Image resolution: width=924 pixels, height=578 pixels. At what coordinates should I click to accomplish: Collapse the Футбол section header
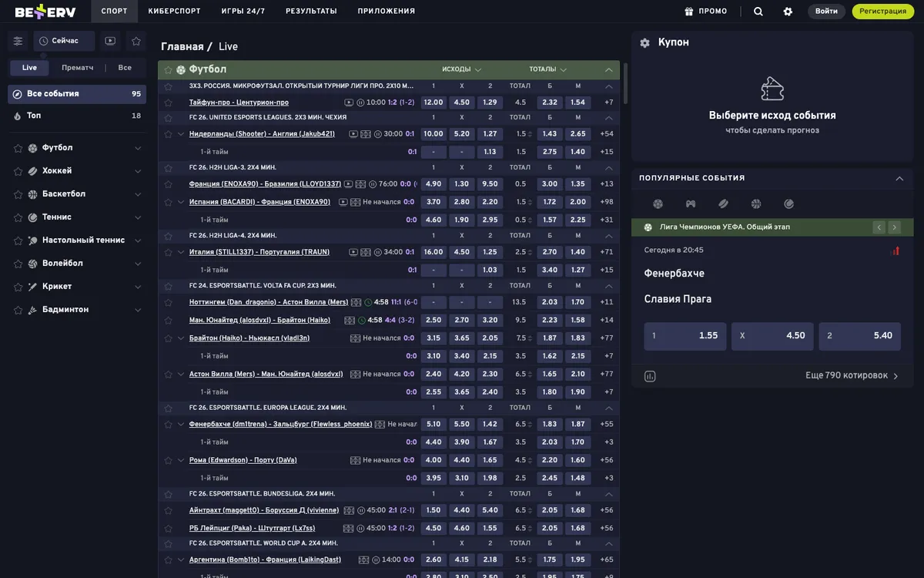pyautogui.click(x=609, y=70)
